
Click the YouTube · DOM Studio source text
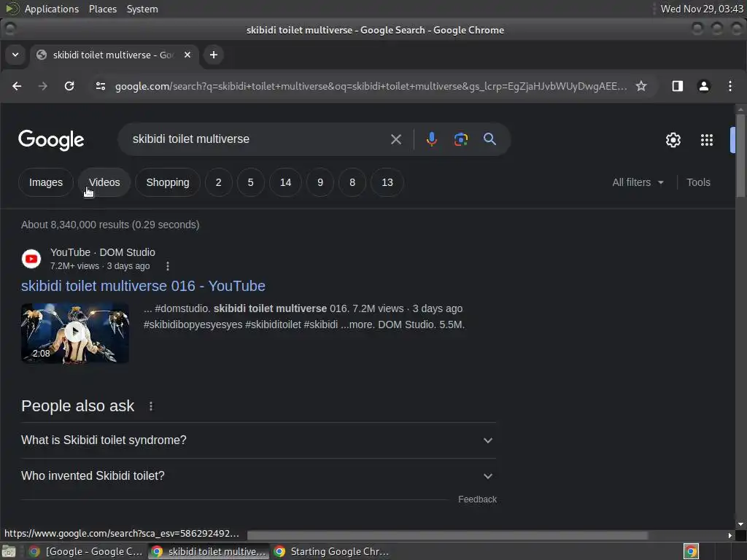(102, 252)
